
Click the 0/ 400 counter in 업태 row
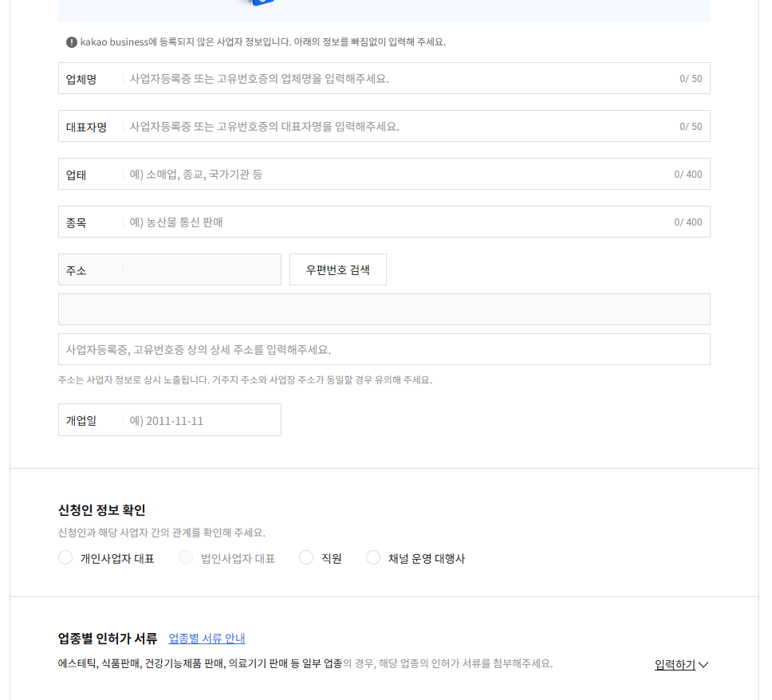coord(688,175)
